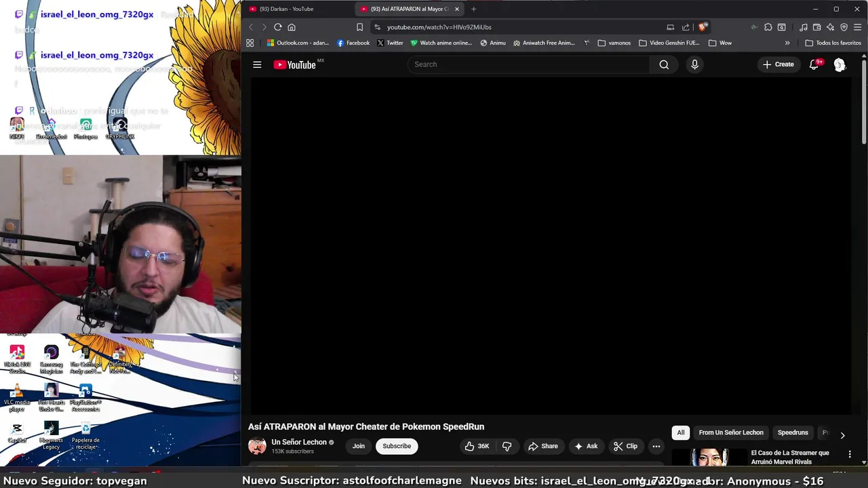Screen dimensions: 868x488
Task: Click the Subscribe button
Action: click(x=397, y=446)
